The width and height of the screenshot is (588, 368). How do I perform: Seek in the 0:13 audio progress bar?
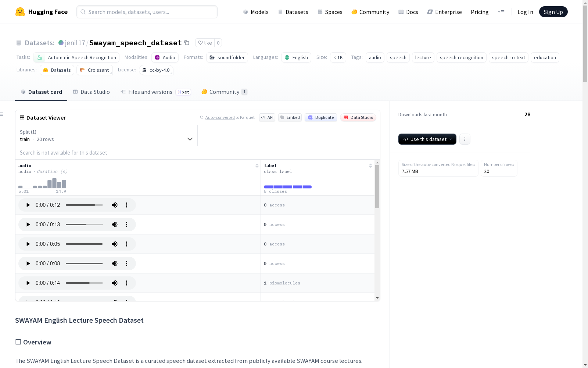click(x=84, y=224)
